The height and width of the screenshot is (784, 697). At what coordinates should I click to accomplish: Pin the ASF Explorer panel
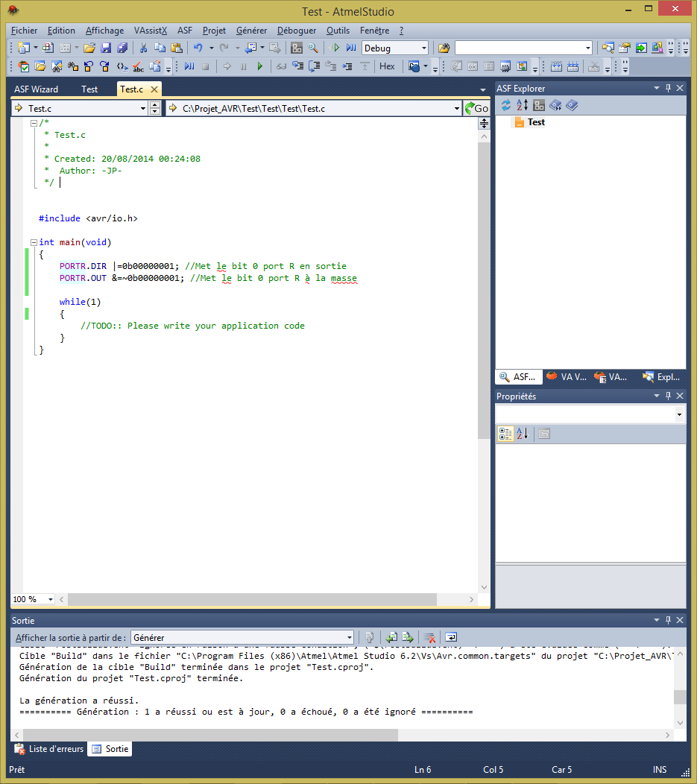[x=669, y=89]
